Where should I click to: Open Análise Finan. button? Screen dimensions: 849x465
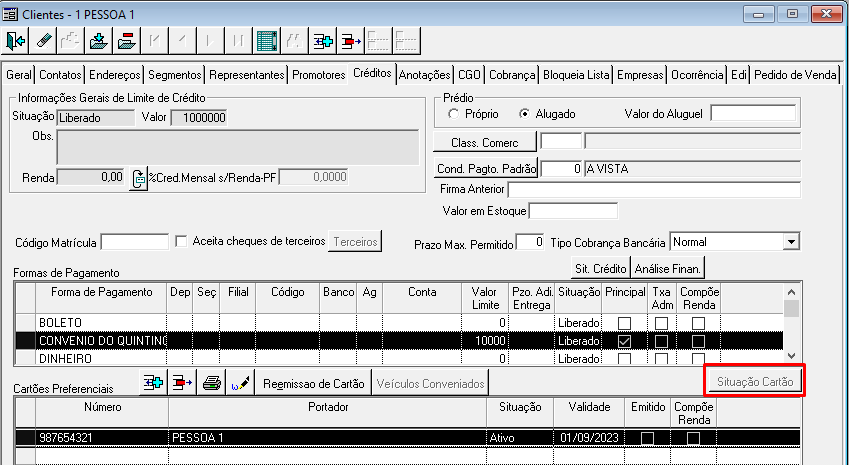click(668, 268)
